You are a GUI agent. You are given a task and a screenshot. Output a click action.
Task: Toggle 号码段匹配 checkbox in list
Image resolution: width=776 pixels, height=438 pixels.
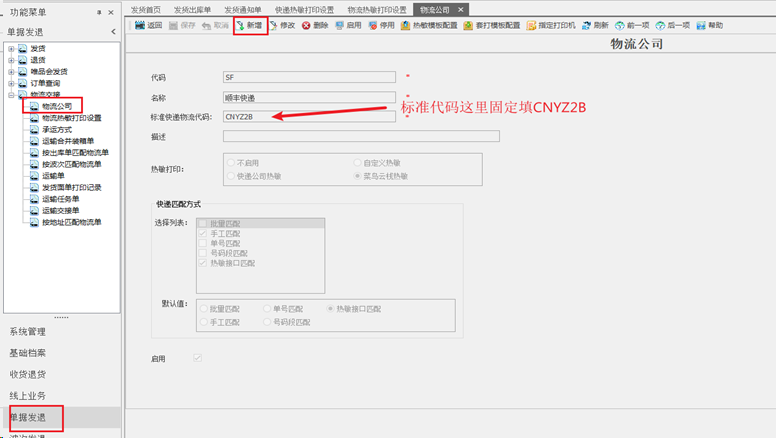202,253
